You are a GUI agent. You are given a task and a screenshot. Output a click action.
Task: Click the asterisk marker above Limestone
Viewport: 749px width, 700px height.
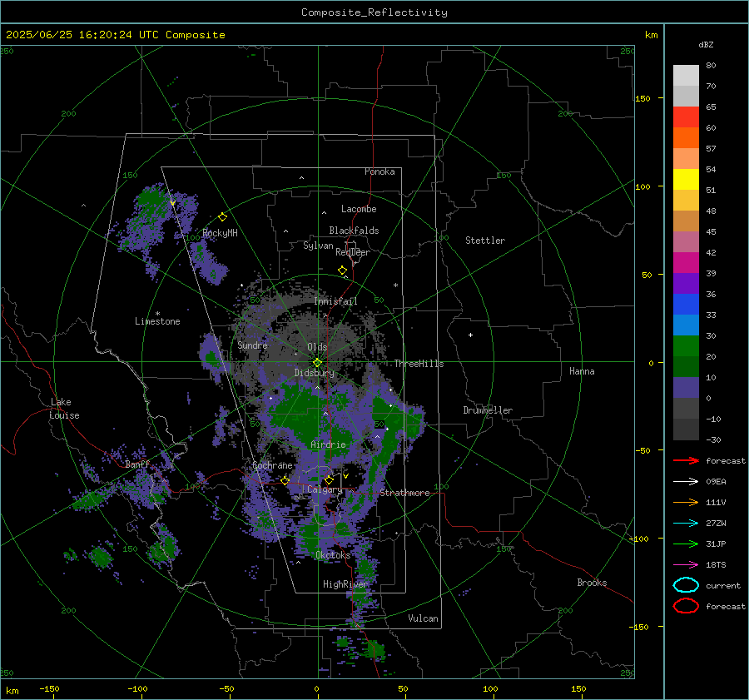[x=157, y=314]
